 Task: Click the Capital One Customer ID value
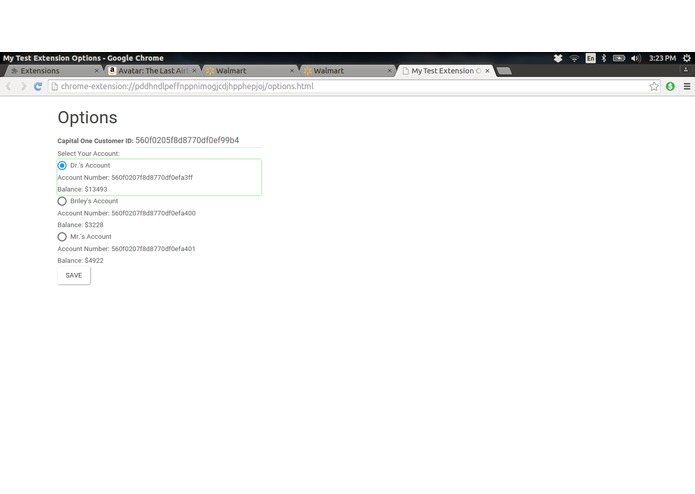tap(187, 140)
